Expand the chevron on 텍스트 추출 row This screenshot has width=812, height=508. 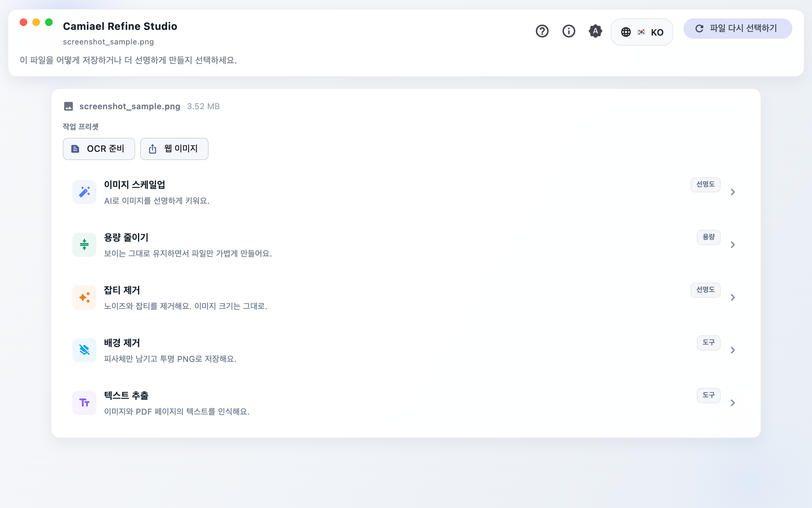click(733, 403)
